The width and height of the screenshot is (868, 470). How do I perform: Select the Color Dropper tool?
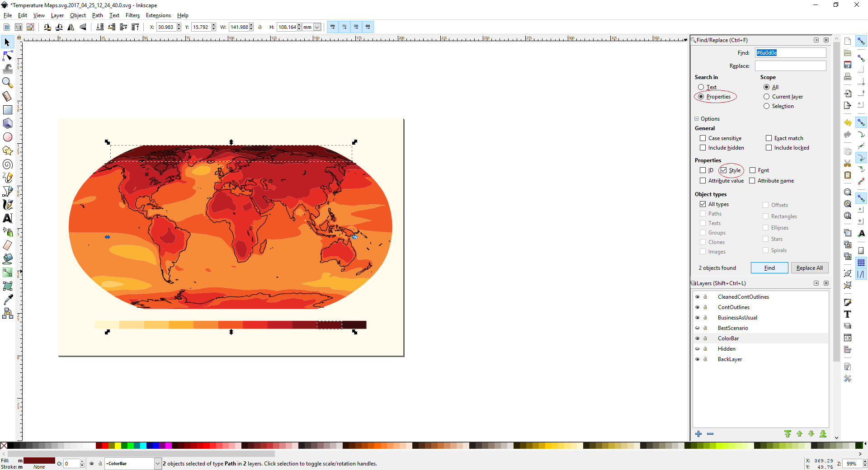tap(7, 300)
